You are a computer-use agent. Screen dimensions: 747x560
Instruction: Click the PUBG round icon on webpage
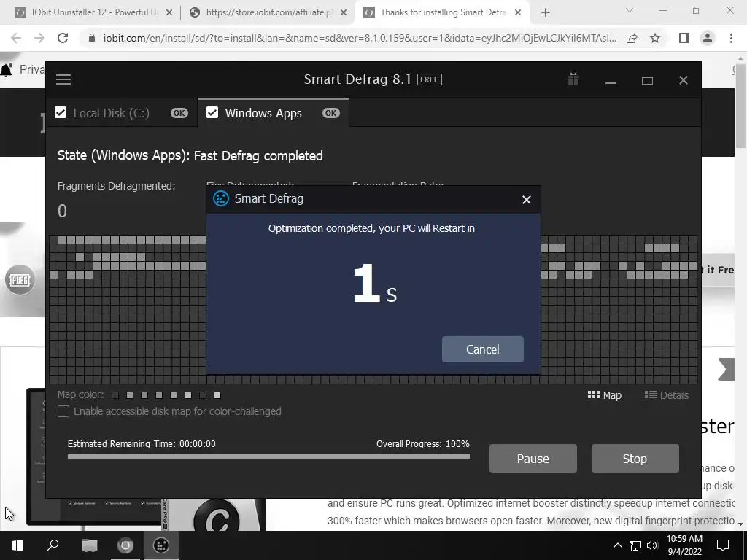click(20, 279)
